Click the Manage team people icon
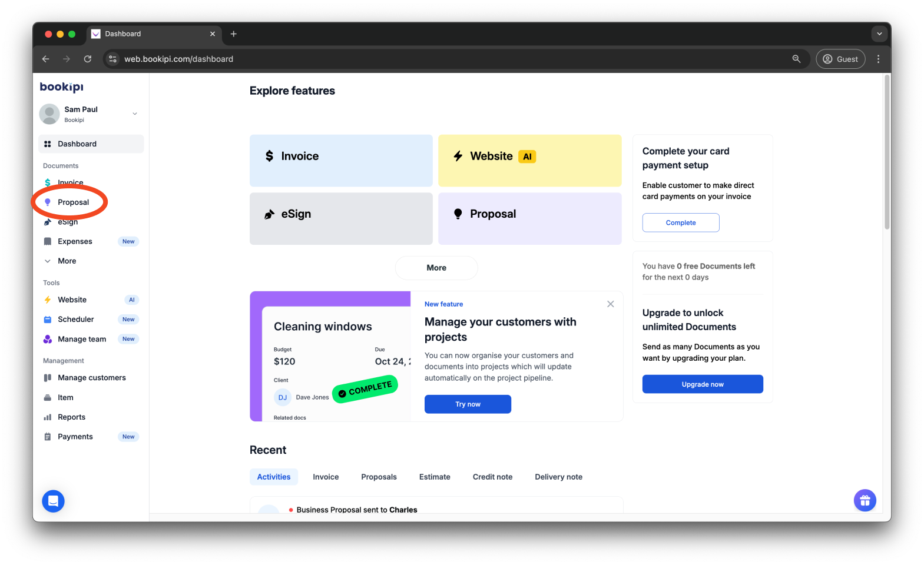The width and height of the screenshot is (924, 565). (x=48, y=339)
